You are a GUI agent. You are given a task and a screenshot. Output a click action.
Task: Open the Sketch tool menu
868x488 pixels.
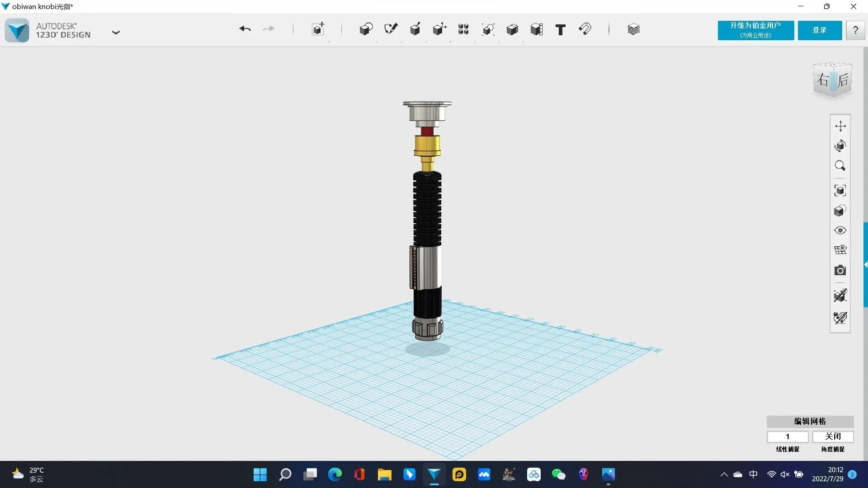click(391, 29)
